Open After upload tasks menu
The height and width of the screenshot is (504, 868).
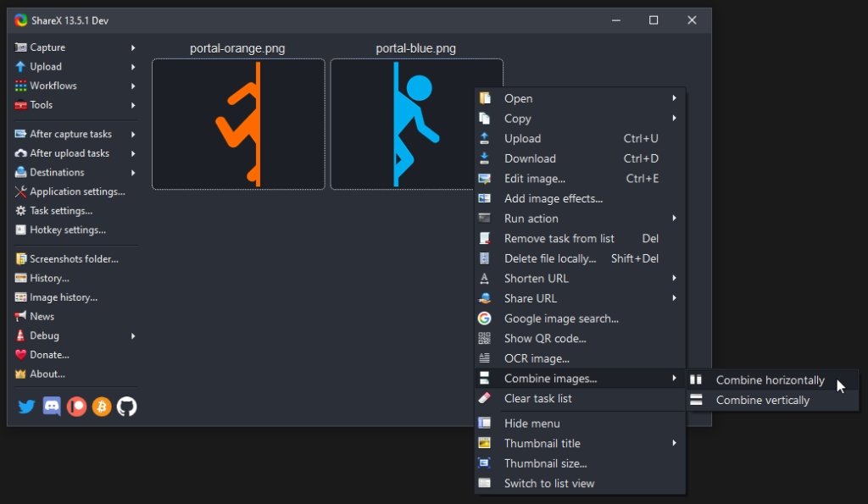tap(75, 153)
